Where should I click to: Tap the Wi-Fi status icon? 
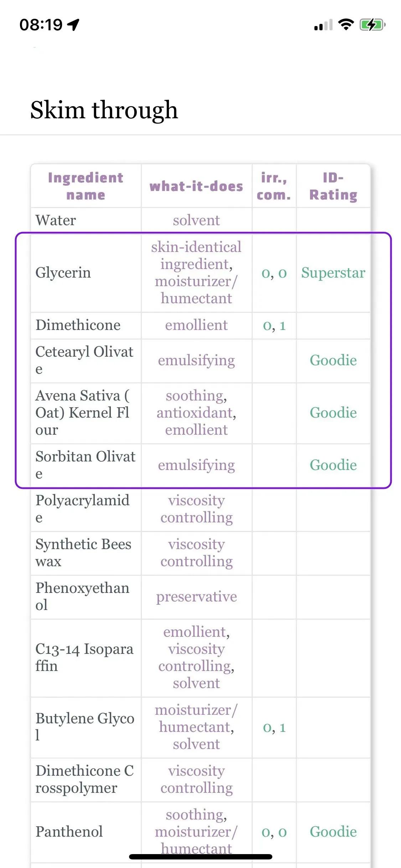pos(345,25)
